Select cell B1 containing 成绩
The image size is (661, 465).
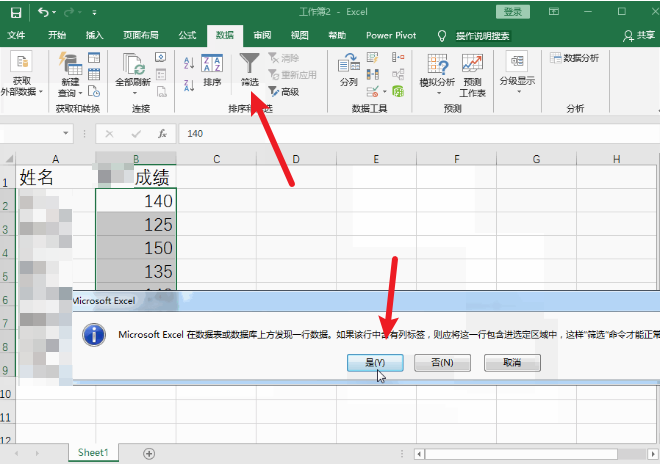(136, 177)
